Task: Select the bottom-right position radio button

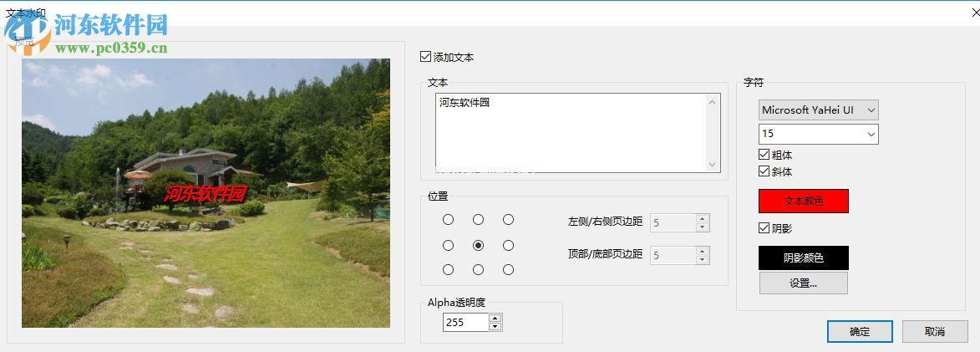Action: tap(508, 269)
